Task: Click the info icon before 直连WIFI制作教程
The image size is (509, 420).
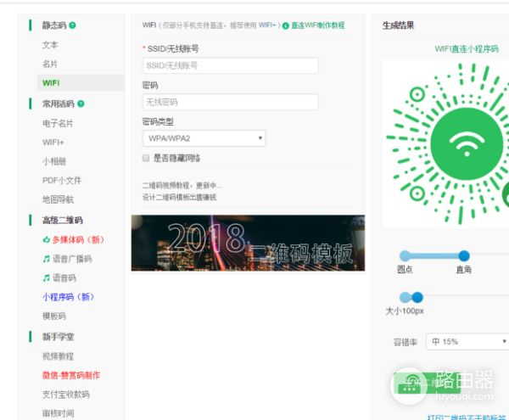Action: coord(285,25)
